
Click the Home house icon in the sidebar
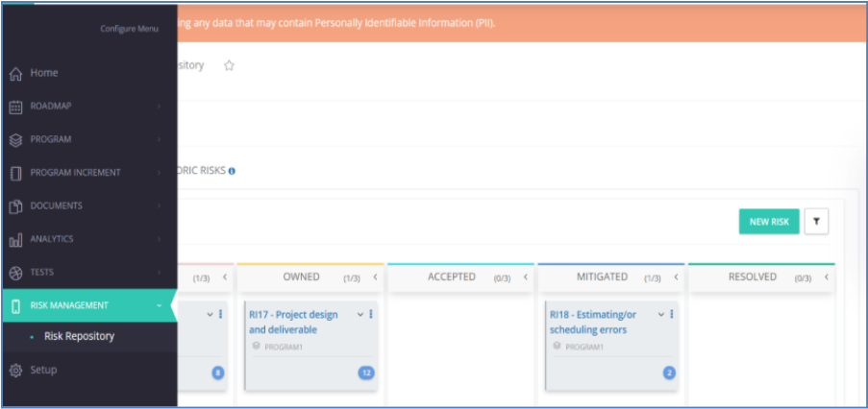coord(16,73)
